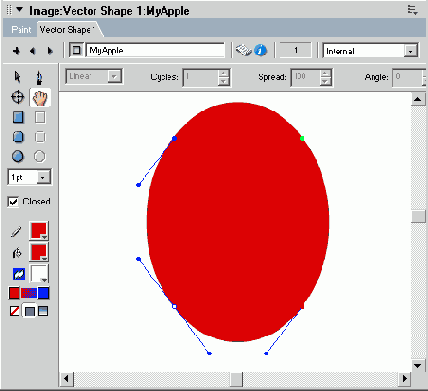Image resolution: width=428 pixels, height=391 pixels.
Task: Toggle the No Fill button
Action: click(x=14, y=311)
